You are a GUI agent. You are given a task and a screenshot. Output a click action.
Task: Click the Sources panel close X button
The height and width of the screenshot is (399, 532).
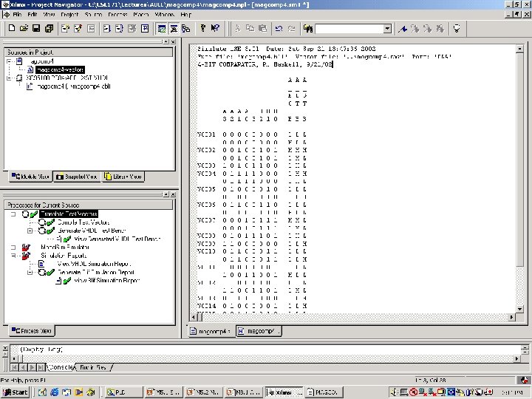[x=173, y=41]
